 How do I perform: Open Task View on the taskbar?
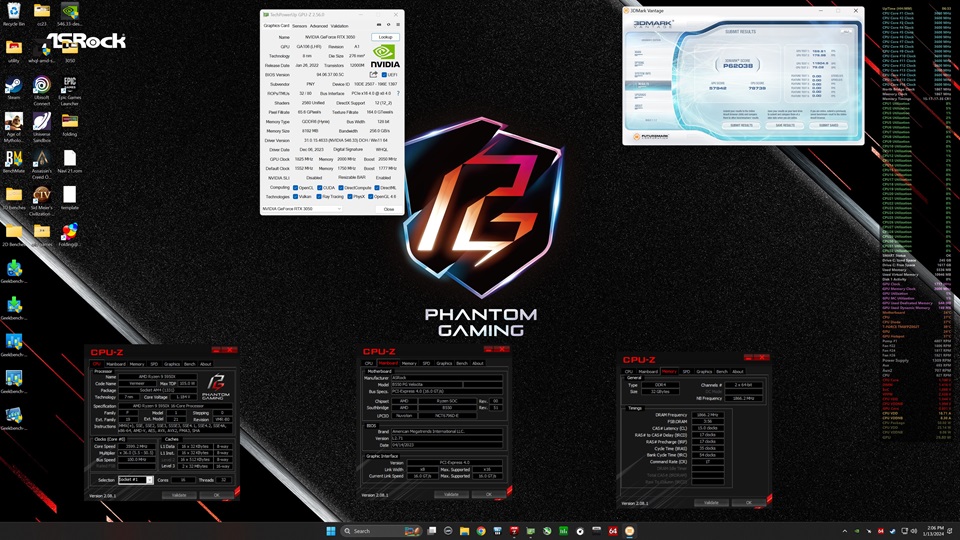pyautogui.click(x=432, y=531)
